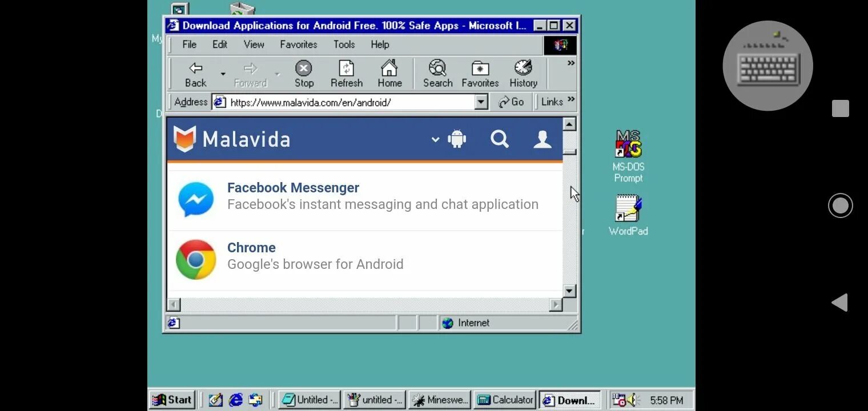Switch to Minesweeper taskbar button
This screenshot has width=868, height=411.
440,400
